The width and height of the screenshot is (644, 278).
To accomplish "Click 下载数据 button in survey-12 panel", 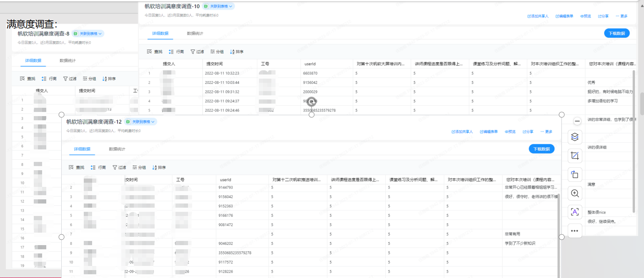I will (x=541, y=149).
